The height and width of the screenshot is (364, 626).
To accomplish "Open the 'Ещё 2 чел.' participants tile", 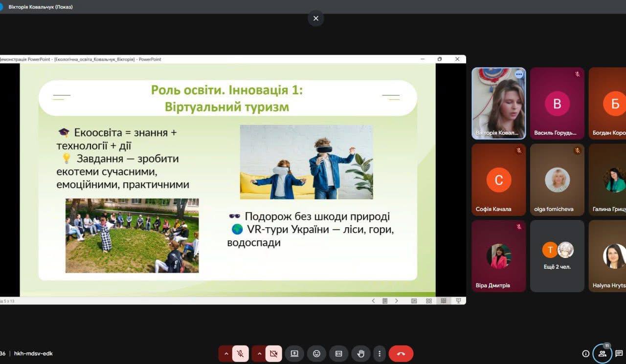I will click(x=557, y=256).
